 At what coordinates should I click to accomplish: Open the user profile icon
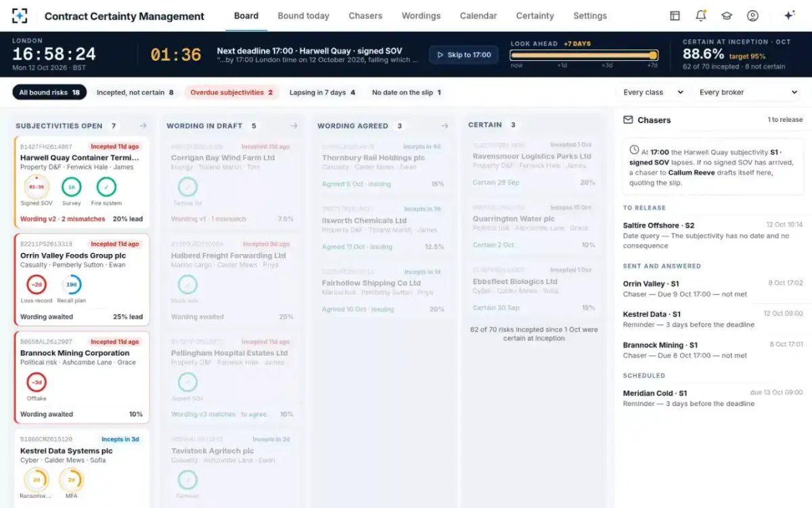(752, 16)
